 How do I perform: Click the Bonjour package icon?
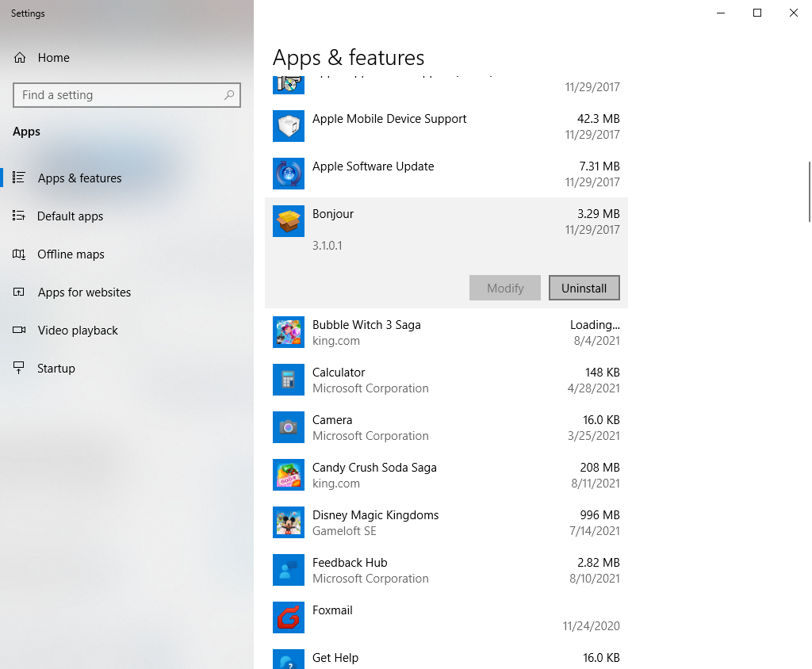tap(289, 221)
